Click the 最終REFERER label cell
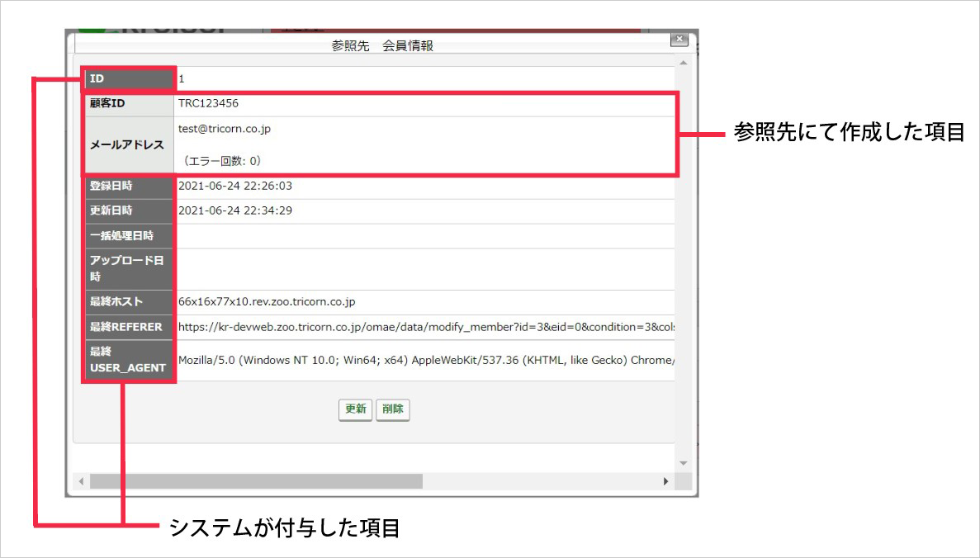This screenshot has width=980, height=558. click(129, 327)
